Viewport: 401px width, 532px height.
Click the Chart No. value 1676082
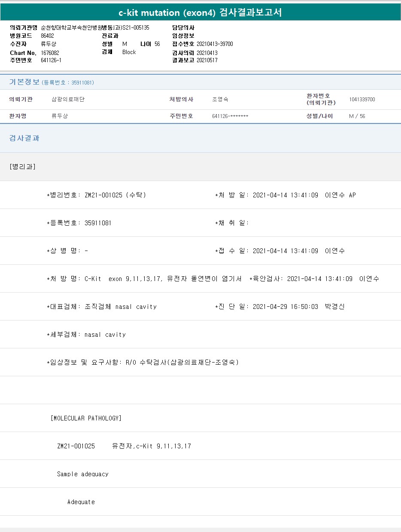coord(50,53)
